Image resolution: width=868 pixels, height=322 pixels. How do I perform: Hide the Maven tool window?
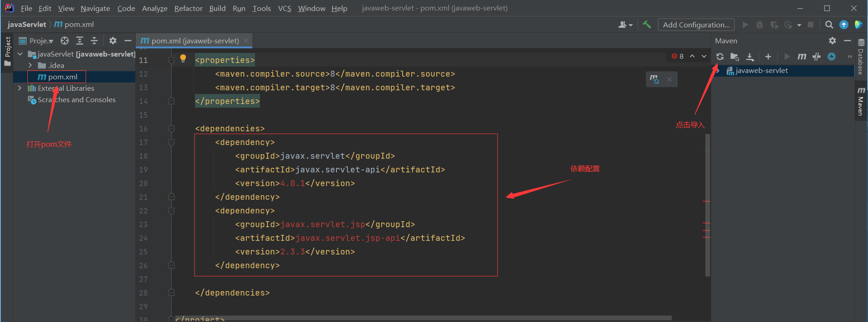(x=848, y=41)
